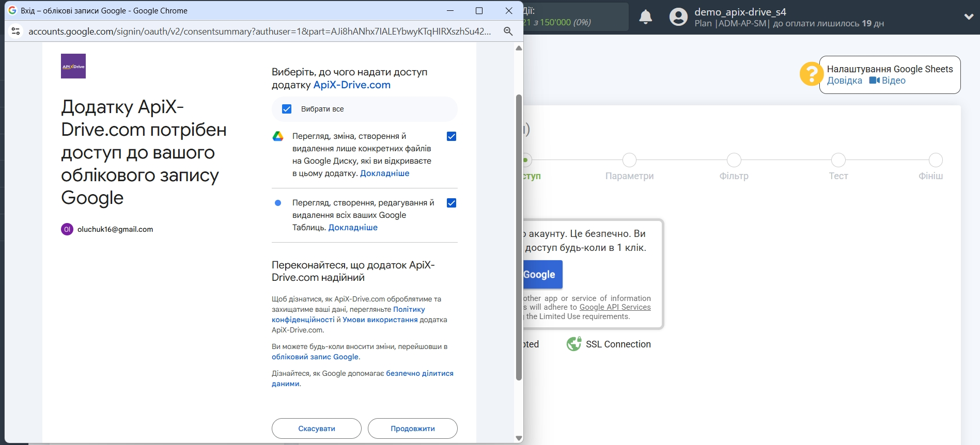Click the oluchuk16 account avatar icon
This screenshot has height=445, width=980.
point(67,229)
